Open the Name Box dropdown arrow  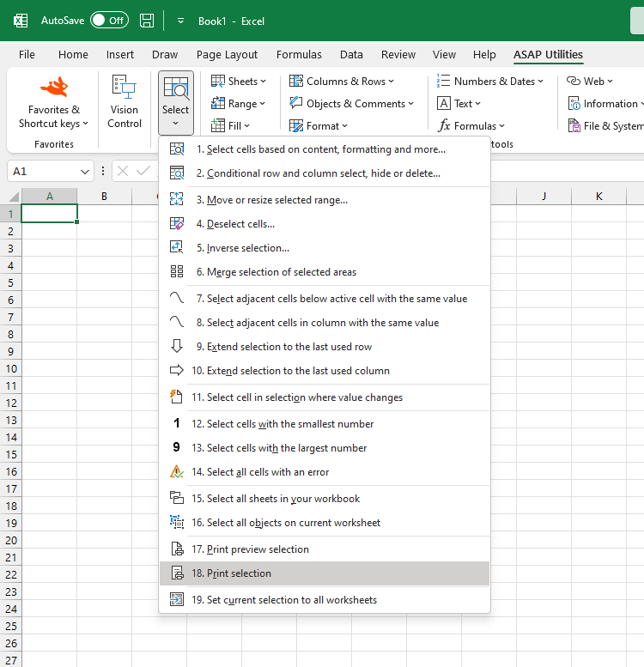pos(85,172)
